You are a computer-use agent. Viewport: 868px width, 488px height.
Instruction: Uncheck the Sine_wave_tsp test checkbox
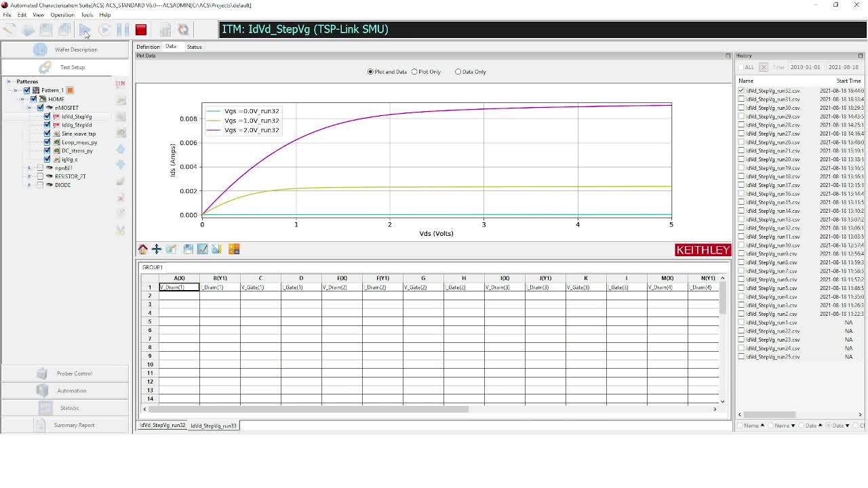pyautogui.click(x=47, y=134)
